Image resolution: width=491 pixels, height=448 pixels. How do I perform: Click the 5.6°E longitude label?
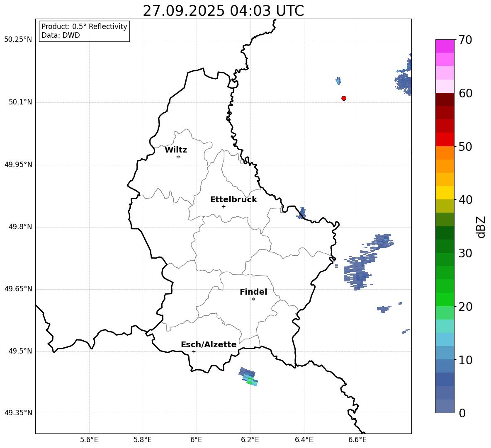[89, 440]
